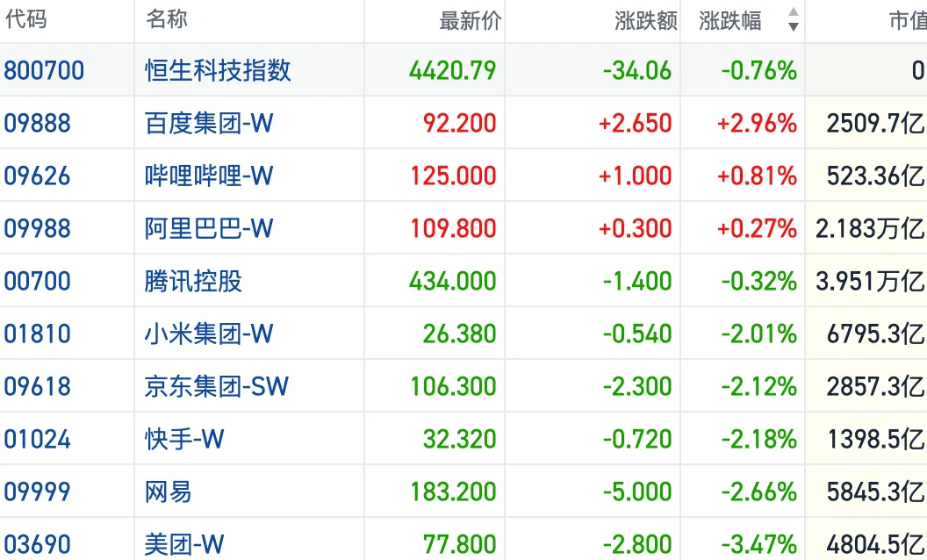Select the +1.000 change cell

click(x=636, y=176)
